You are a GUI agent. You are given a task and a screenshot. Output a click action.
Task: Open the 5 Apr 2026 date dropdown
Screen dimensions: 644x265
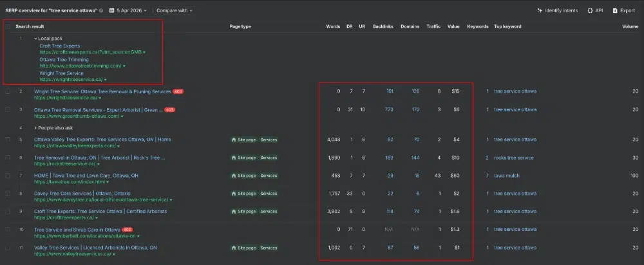[x=128, y=11]
